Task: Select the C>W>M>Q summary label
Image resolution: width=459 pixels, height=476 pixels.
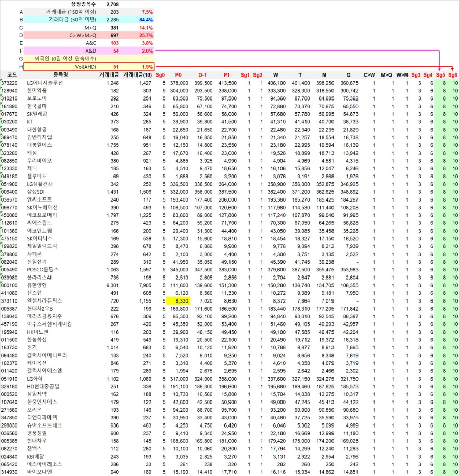Action: (x=83, y=36)
